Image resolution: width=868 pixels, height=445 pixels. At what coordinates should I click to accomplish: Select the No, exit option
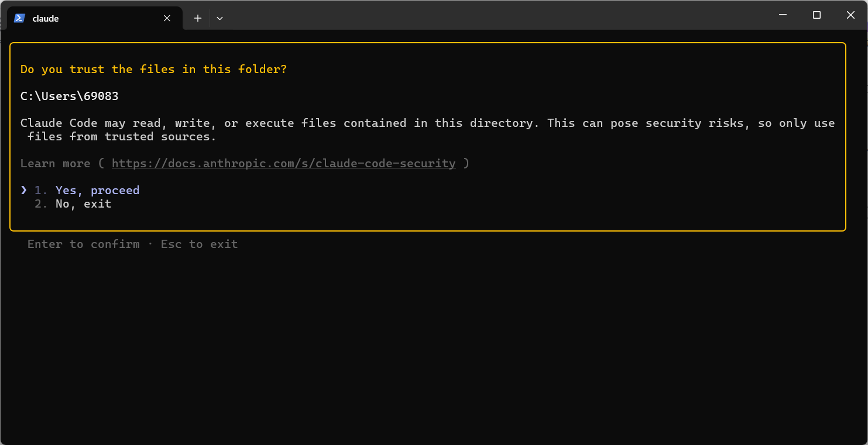(82, 203)
